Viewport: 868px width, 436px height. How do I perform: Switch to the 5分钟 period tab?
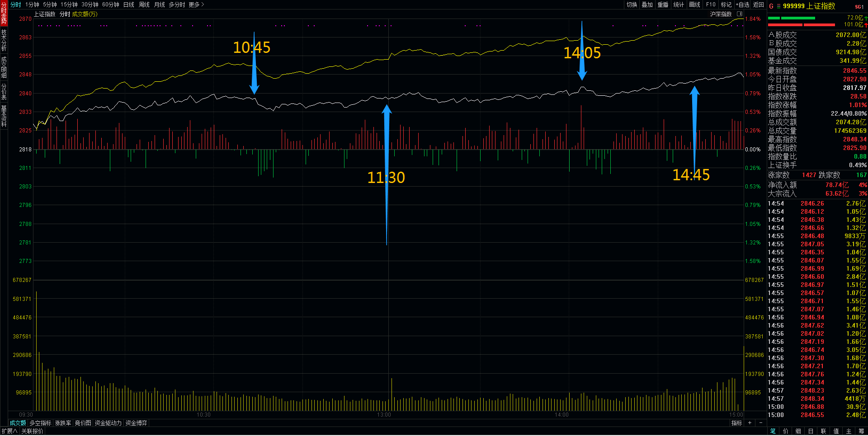pos(50,5)
